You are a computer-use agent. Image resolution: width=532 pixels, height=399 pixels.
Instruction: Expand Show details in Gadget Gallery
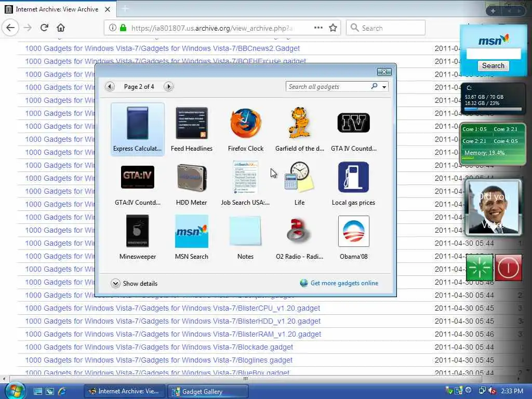coord(135,283)
